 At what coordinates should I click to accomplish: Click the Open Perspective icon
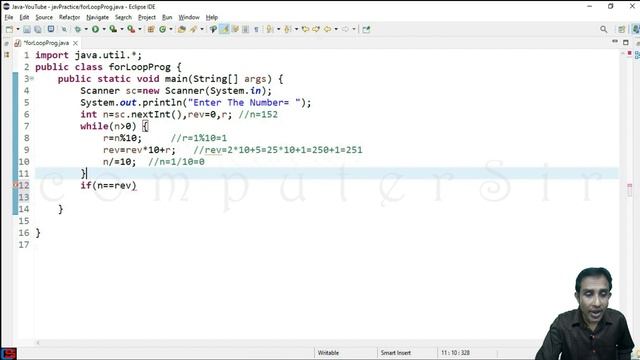(x=621, y=29)
